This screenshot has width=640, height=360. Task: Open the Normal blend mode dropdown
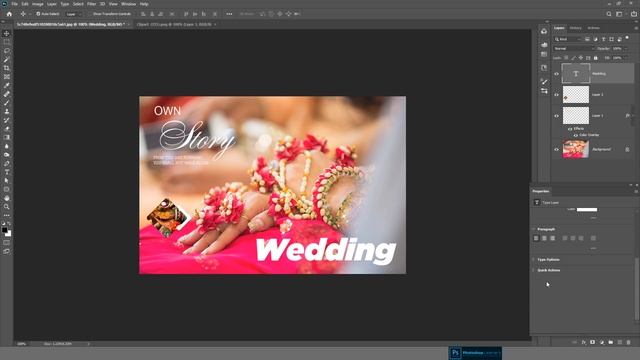point(574,49)
